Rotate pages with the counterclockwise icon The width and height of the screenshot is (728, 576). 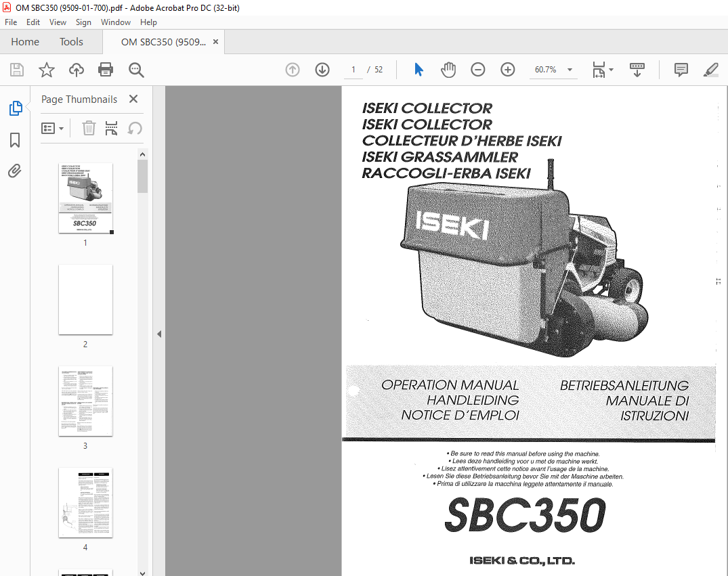tap(135, 128)
